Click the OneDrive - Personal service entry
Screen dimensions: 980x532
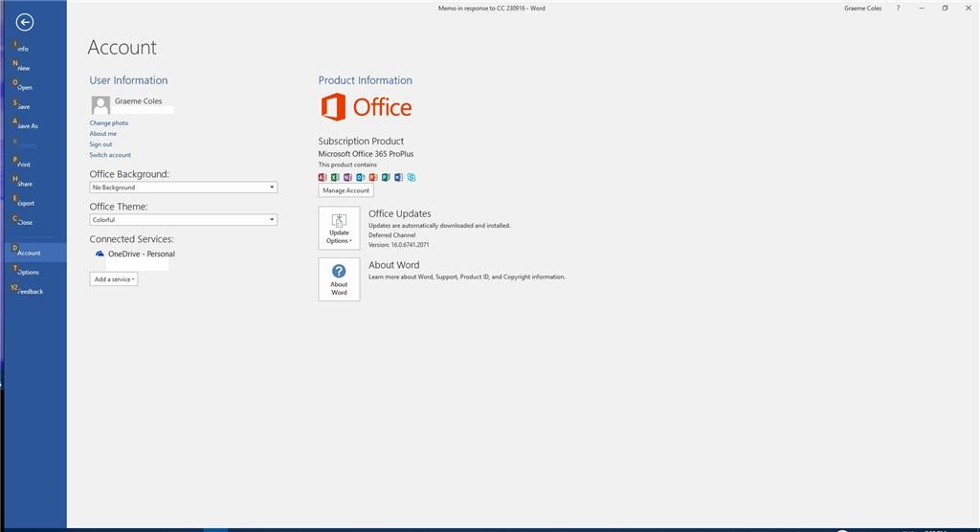tap(142, 254)
